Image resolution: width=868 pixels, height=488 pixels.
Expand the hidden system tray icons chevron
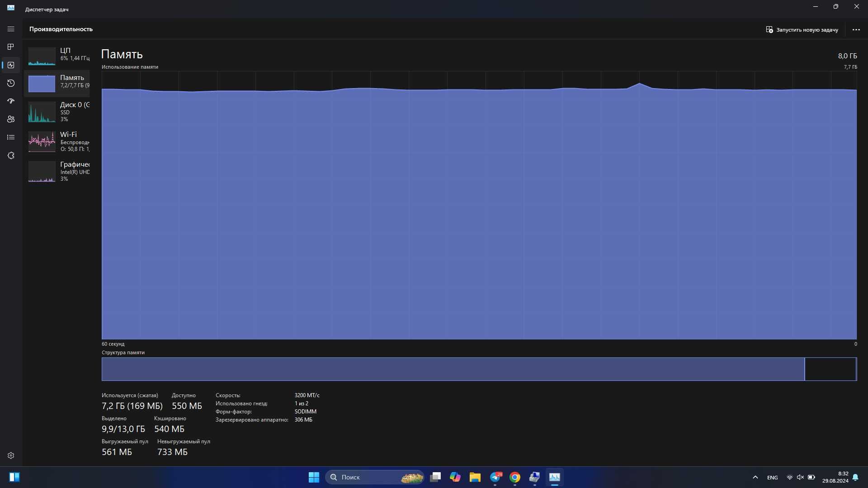[755, 477]
